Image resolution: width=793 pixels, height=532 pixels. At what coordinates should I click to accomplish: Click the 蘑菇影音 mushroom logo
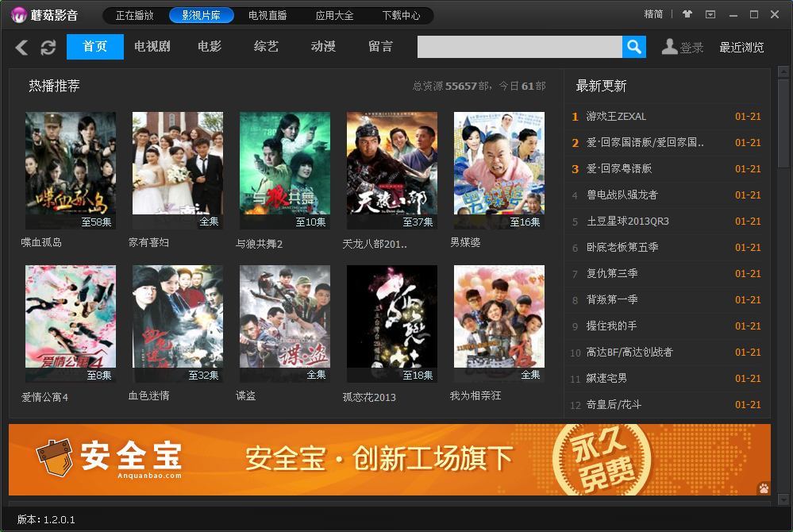[19, 15]
